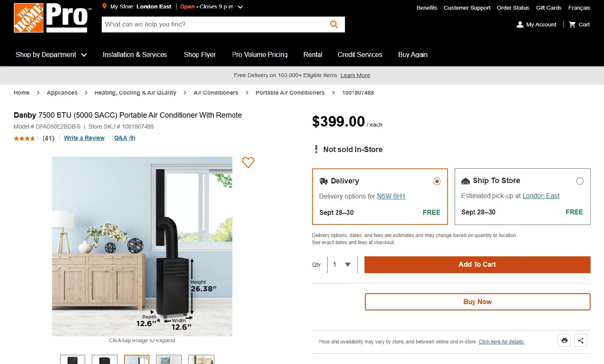
Task: Add product to wishlist with heart icon
Action: (x=248, y=162)
